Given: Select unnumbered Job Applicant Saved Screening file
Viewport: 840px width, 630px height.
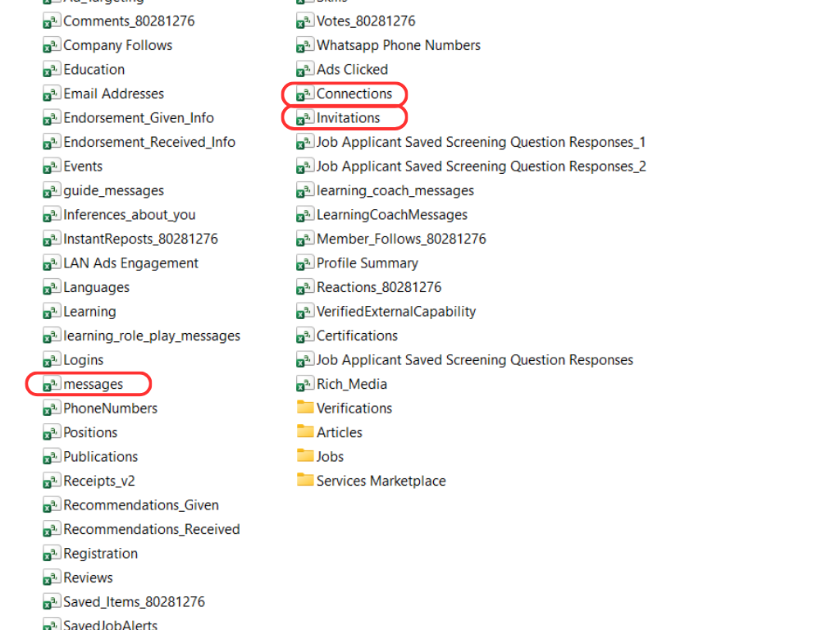Looking at the screenshot, I should (x=475, y=360).
